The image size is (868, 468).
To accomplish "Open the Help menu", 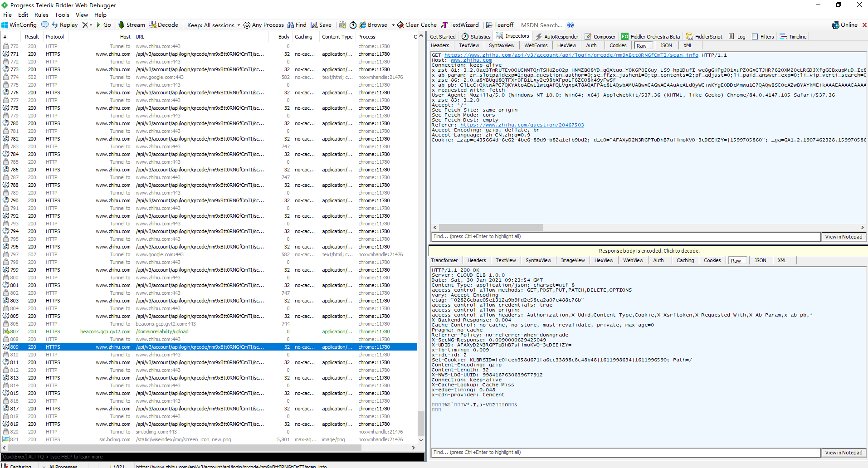I will tap(100, 15).
